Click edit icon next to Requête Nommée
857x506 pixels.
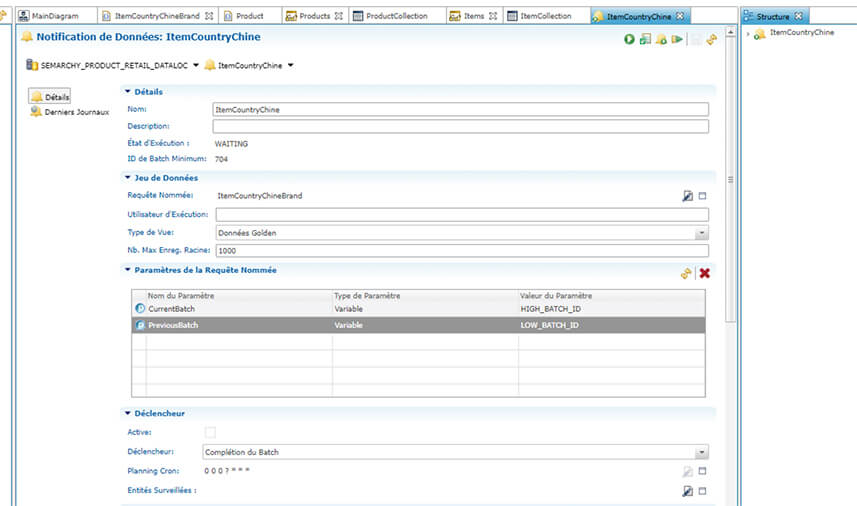687,196
